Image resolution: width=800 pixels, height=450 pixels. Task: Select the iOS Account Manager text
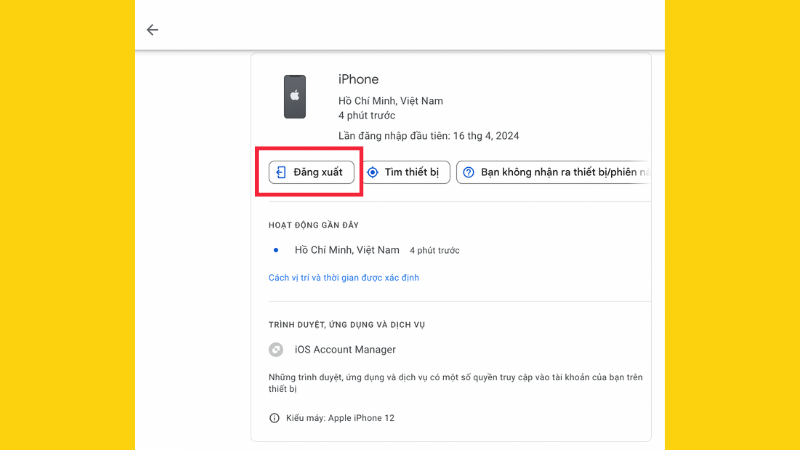(345, 350)
